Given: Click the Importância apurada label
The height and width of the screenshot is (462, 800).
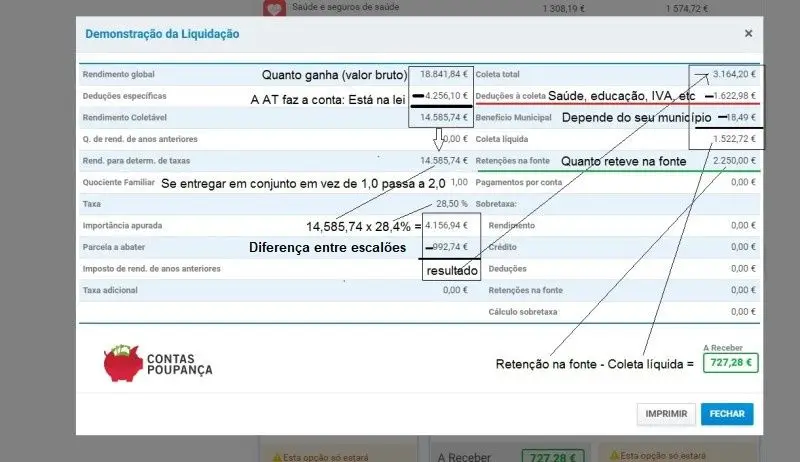Looking at the screenshot, I should coord(122,225).
